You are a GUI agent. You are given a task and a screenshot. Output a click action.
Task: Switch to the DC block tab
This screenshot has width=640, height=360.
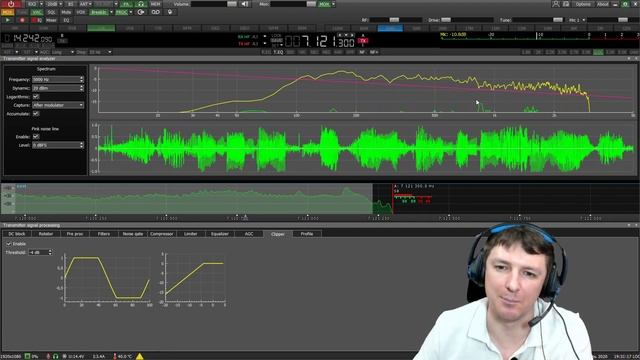tap(17, 234)
